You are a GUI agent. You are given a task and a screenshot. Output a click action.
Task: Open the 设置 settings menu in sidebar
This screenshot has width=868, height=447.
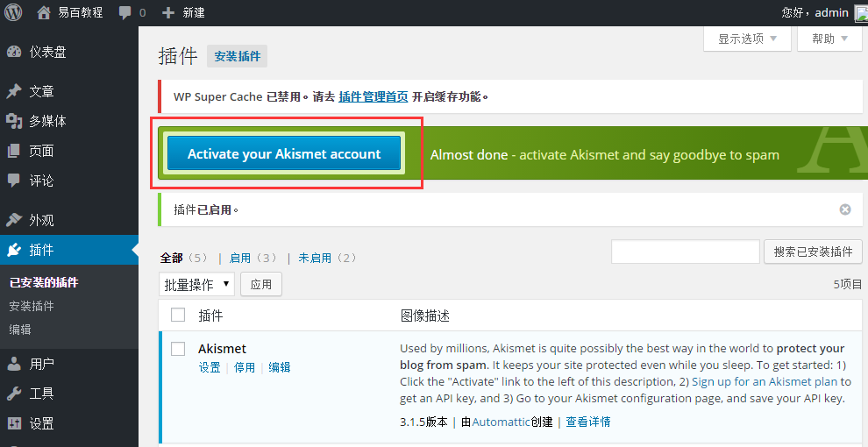point(69,423)
